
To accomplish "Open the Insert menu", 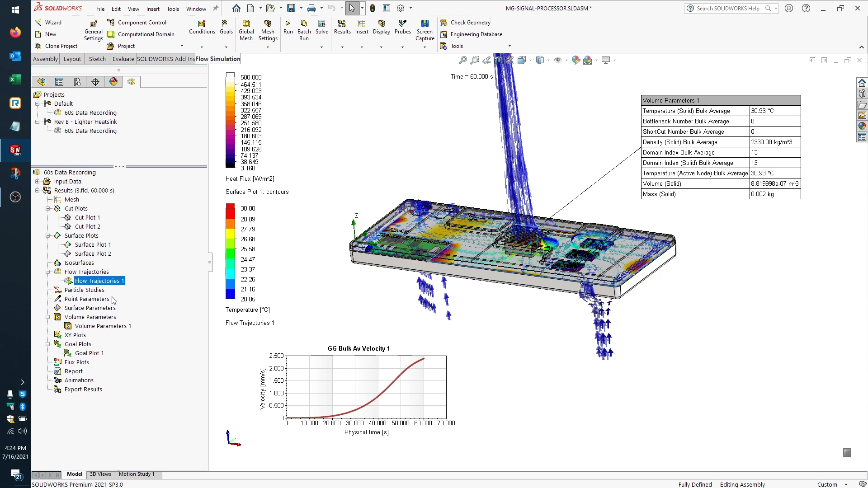I will click(153, 9).
